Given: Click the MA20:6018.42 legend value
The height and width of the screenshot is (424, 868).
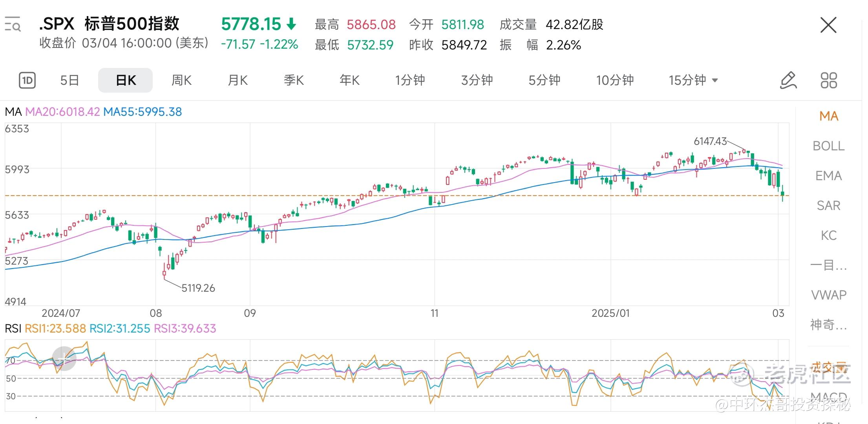Looking at the screenshot, I should (x=62, y=112).
